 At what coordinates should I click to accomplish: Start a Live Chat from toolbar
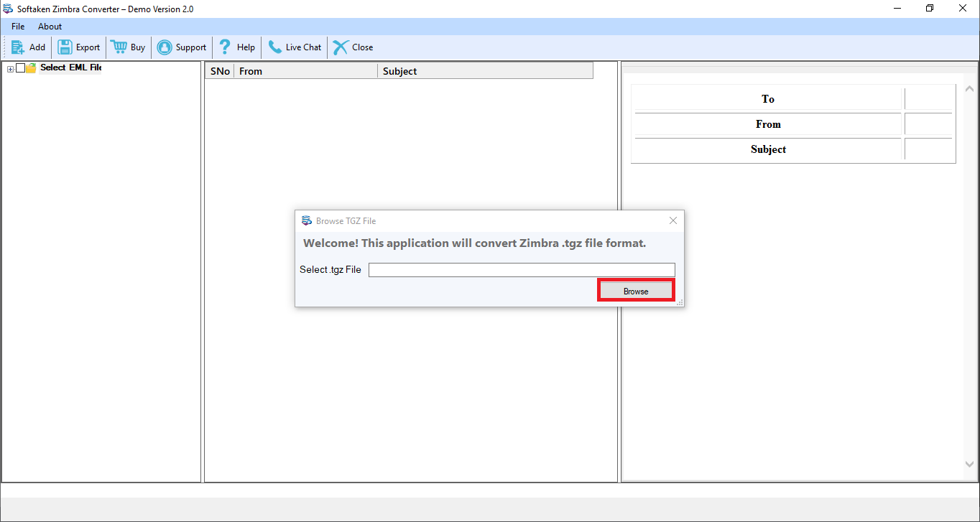click(x=295, y=47)
